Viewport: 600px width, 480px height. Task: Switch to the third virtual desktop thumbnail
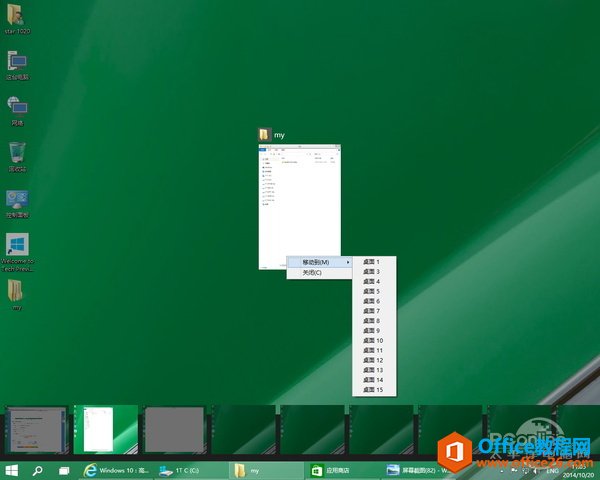pos(174,430)
